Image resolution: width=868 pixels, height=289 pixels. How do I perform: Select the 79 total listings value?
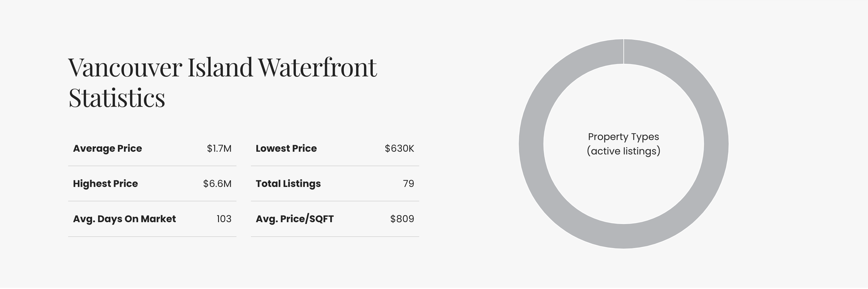408,184
